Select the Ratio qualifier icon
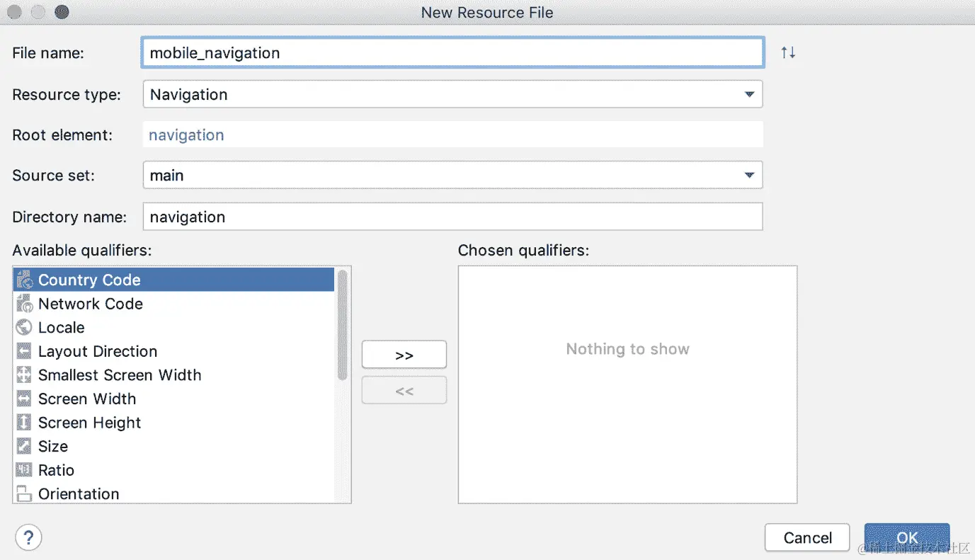The width and height of the screenshot is (975, 560). coord(23,469)
